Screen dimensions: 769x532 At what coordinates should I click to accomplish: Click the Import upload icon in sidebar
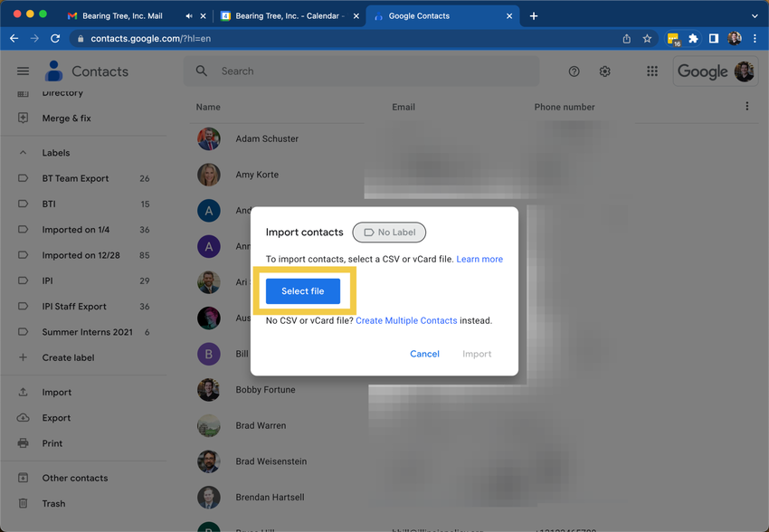click(23, 393)
